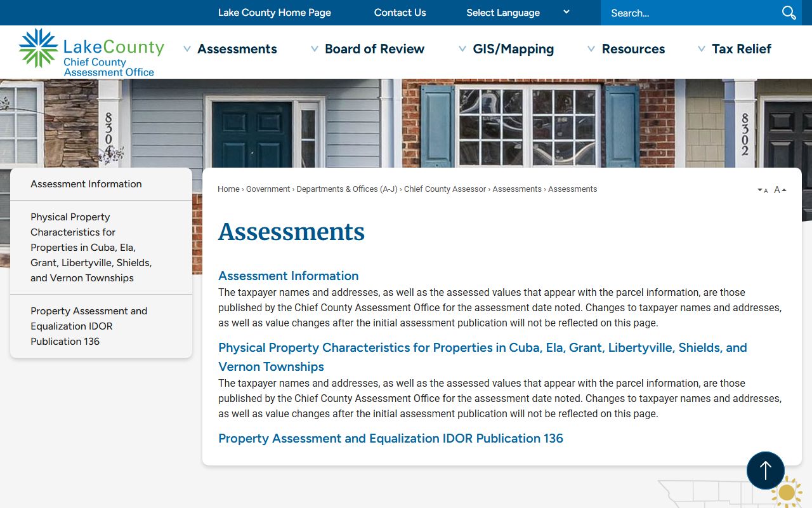The height and width of the screenshot is (508, 812).
Task: Decrease font size with small A icon
Action: (x=763, y=190)
